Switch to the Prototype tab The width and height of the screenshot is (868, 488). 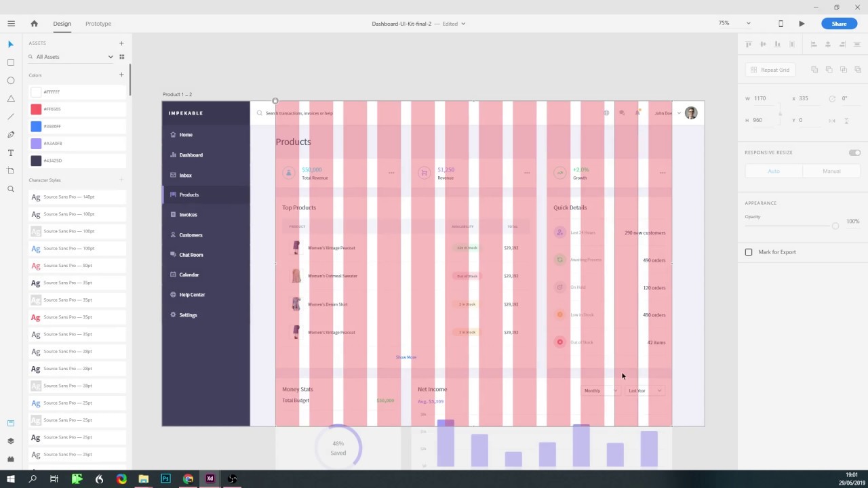pyautogui.click(x=98, y=24)
